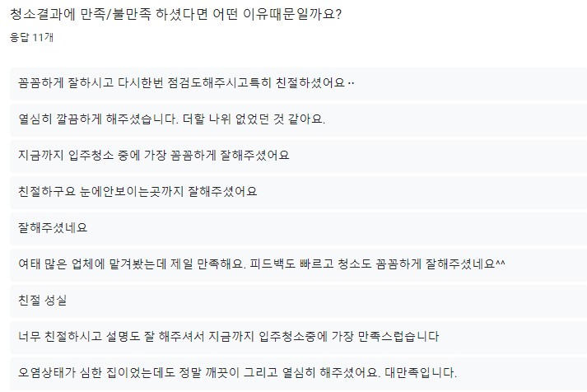Click the words 이유때문일까요? in the question title
The height and width of the screenshot is (392, 587).
(x=292, y=15)
